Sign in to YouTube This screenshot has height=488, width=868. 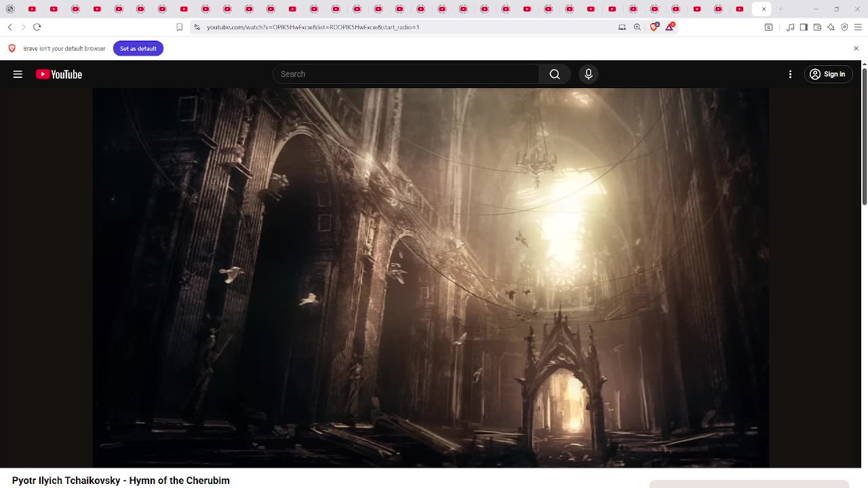828,75
